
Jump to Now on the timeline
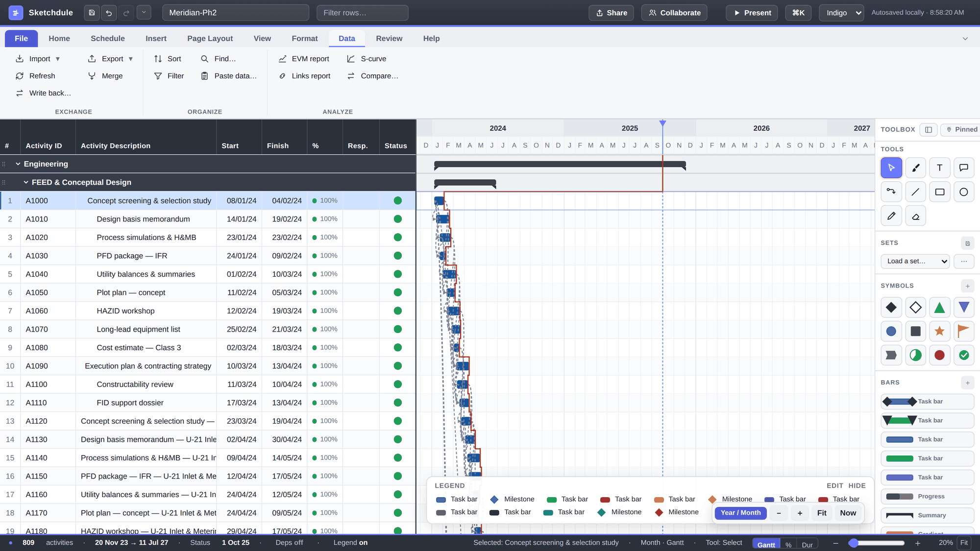tap(848, 513)
